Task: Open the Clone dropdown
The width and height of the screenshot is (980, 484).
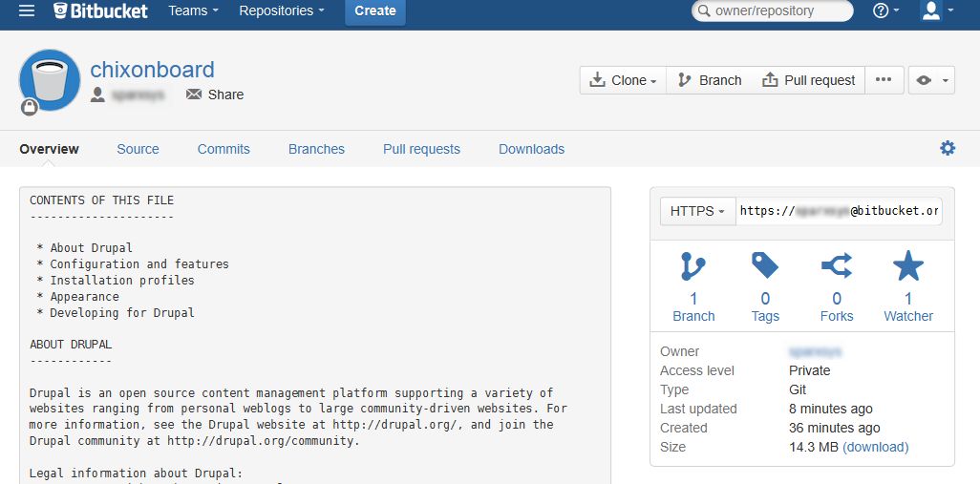Action: [x=623, y=80]
